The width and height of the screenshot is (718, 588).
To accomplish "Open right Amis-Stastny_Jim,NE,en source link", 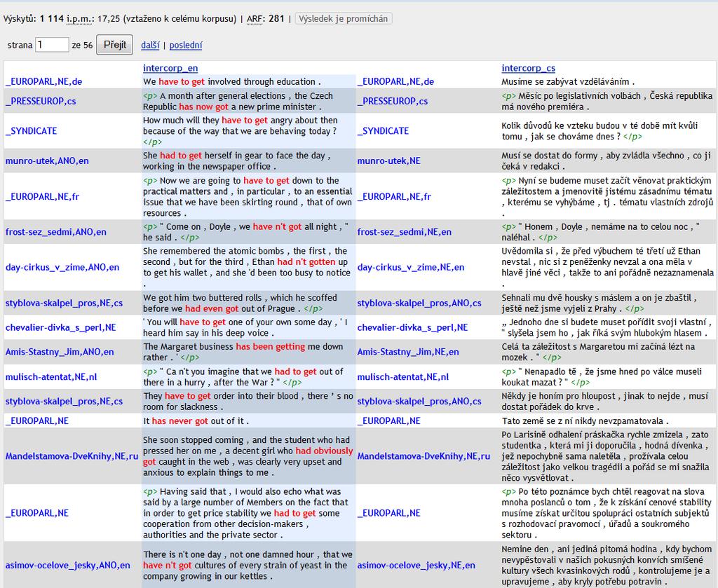I will [408, 352].
